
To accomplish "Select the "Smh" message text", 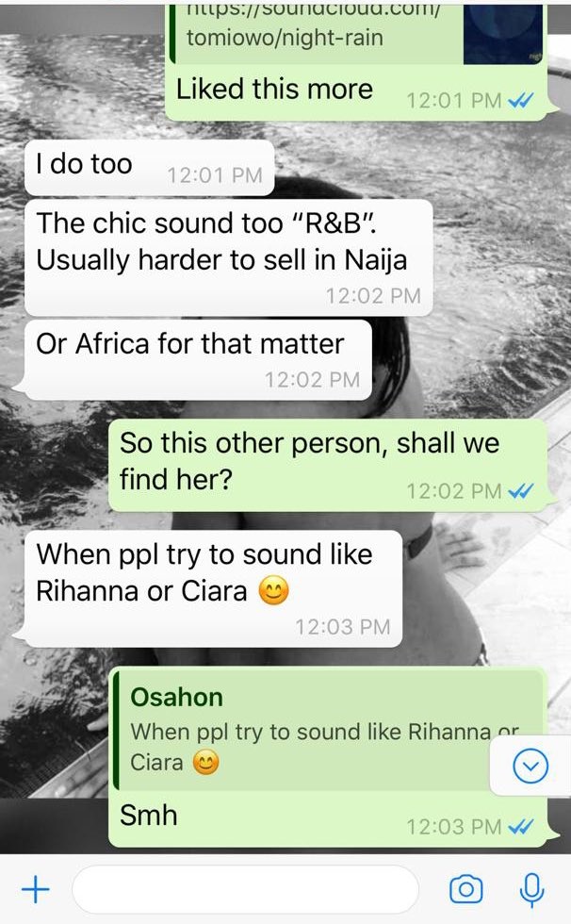I will click(x=148, y=817).
